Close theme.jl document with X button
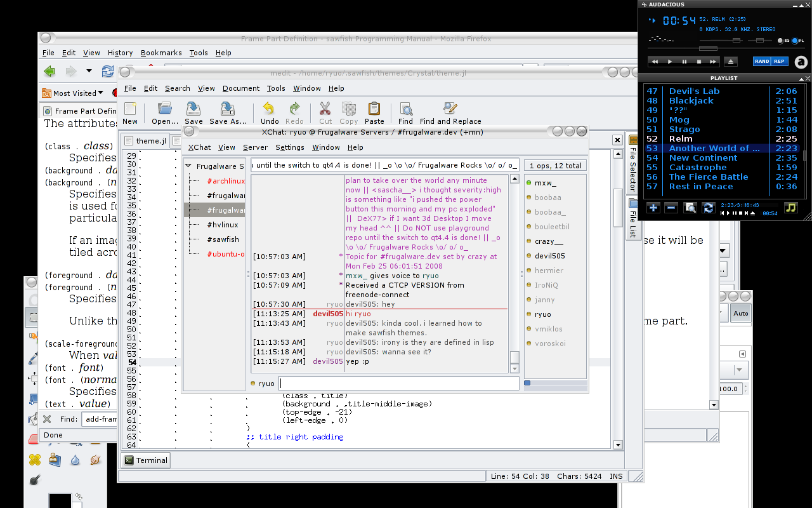 tap(617, 140)
